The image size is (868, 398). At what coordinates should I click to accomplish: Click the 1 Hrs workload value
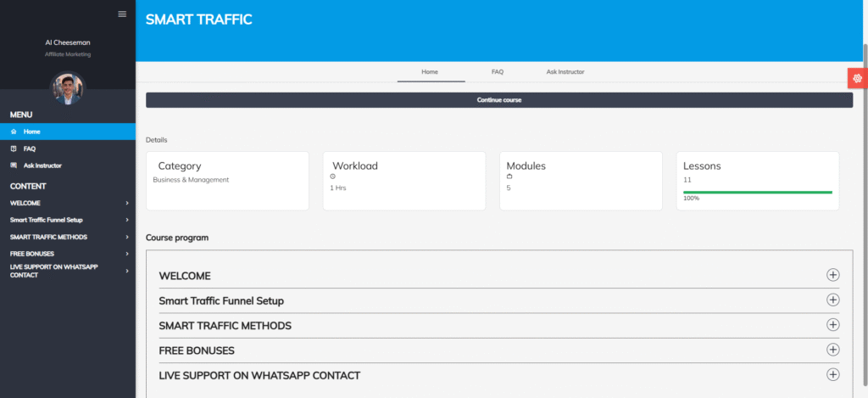tap(338, 188)
